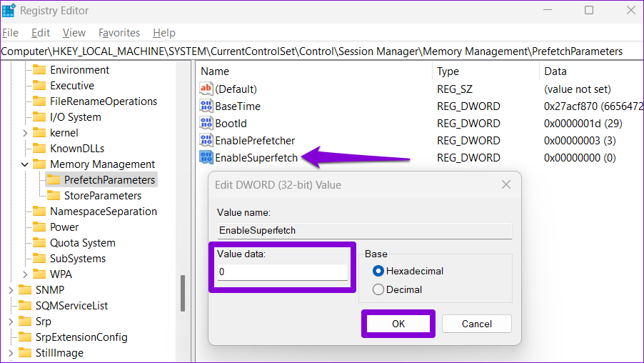
Task: Open the Edit menu
Action: pos(41,32)
